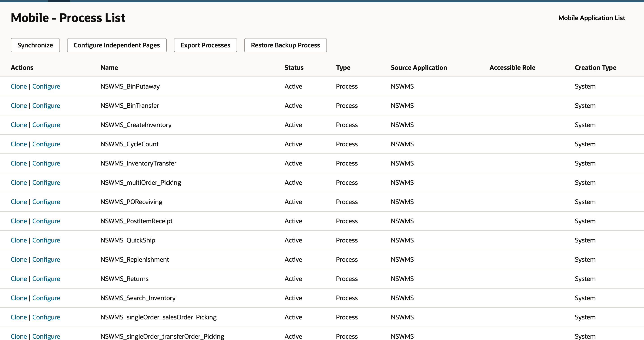
Task: Configure the NSWMS_Returns process
Action: point(46,279)
